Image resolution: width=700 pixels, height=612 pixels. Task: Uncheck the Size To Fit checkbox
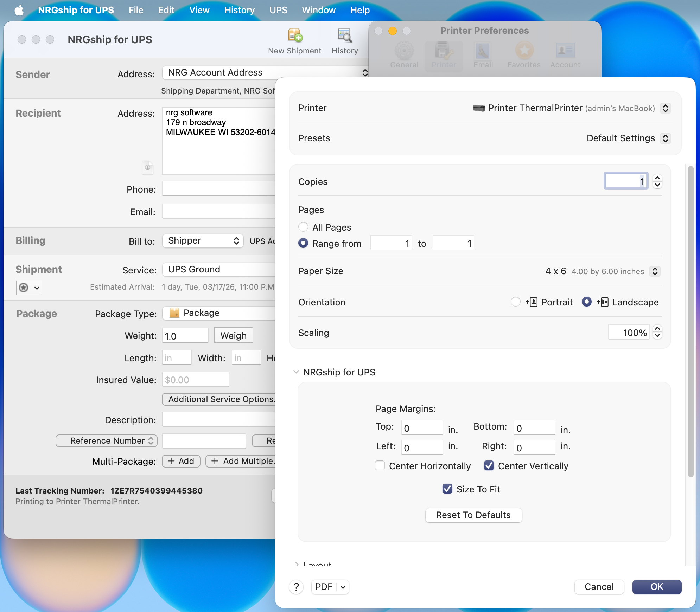447,489
